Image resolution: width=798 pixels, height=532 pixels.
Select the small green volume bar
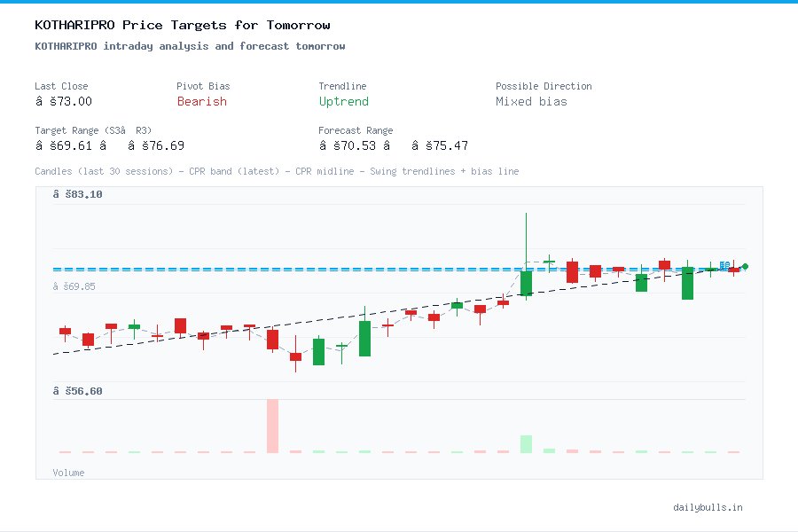point(527,443)
